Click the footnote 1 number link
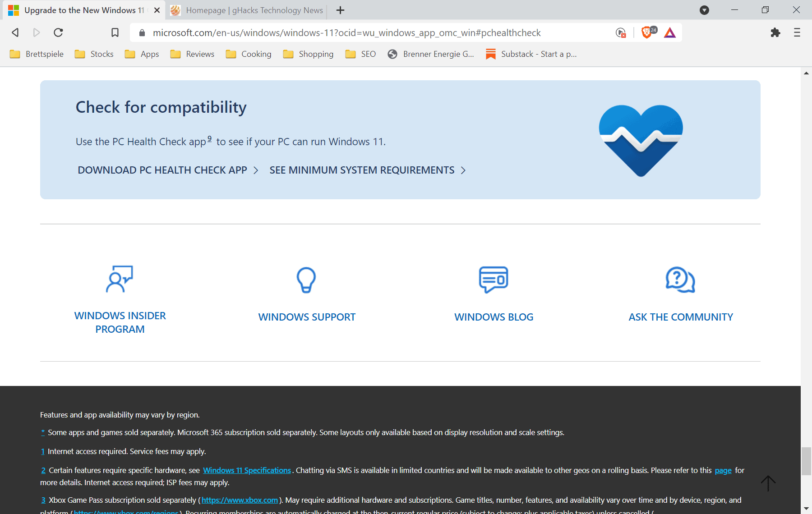 click(43, 451)
